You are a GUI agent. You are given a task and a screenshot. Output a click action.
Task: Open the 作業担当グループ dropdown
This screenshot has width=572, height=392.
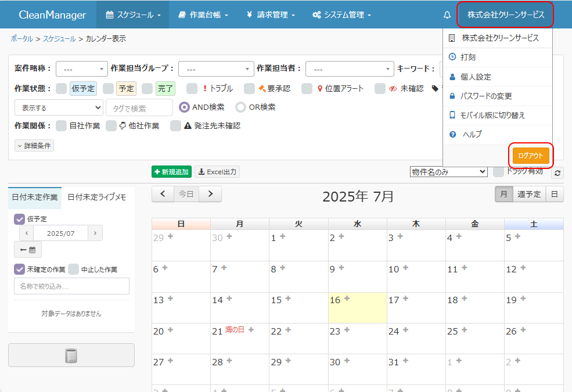click(216, 69)
